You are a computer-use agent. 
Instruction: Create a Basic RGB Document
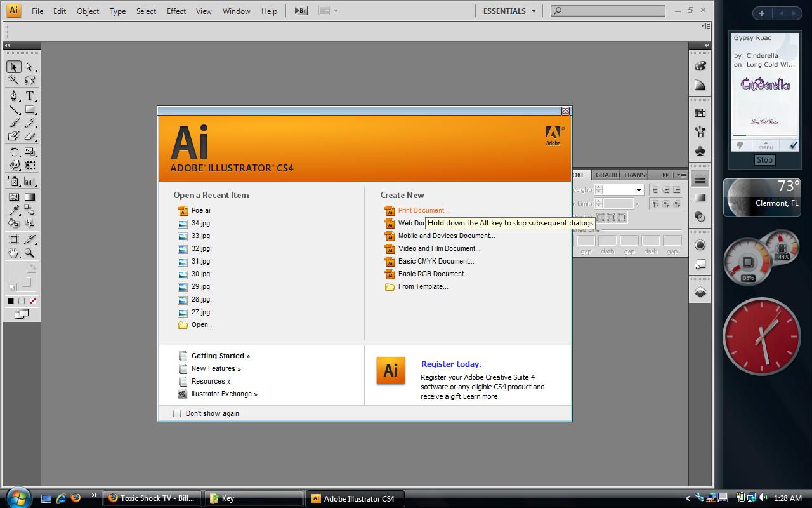[x=434, y=274]
